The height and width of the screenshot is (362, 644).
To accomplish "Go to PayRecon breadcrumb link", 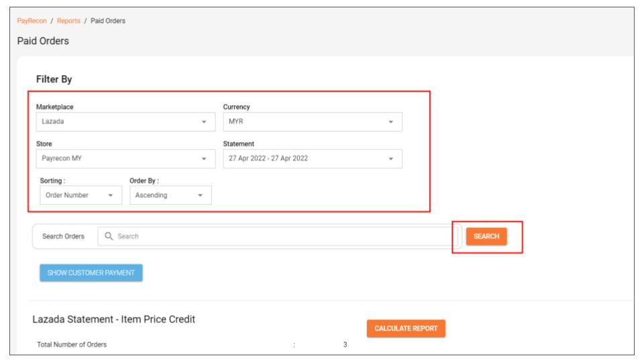I will point(32,21).
